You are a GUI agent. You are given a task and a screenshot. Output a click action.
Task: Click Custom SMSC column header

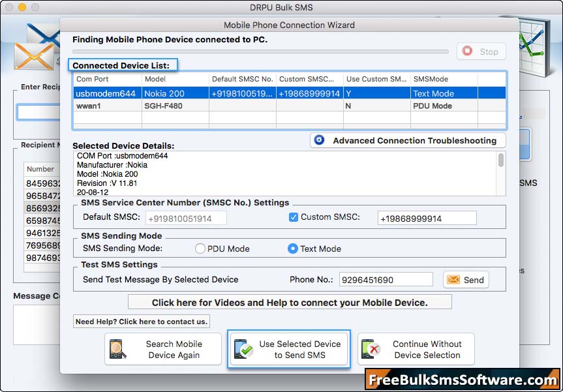(x=309, y=79)
